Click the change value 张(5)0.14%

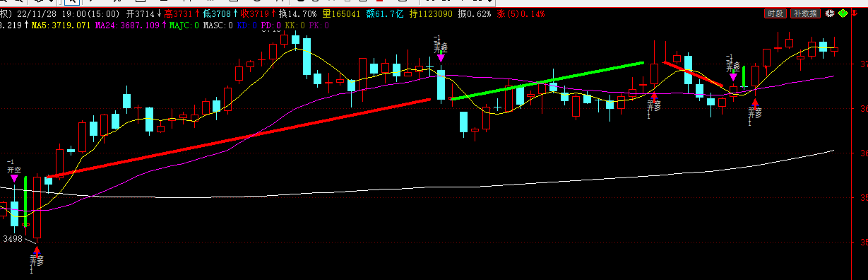(522, 13)
